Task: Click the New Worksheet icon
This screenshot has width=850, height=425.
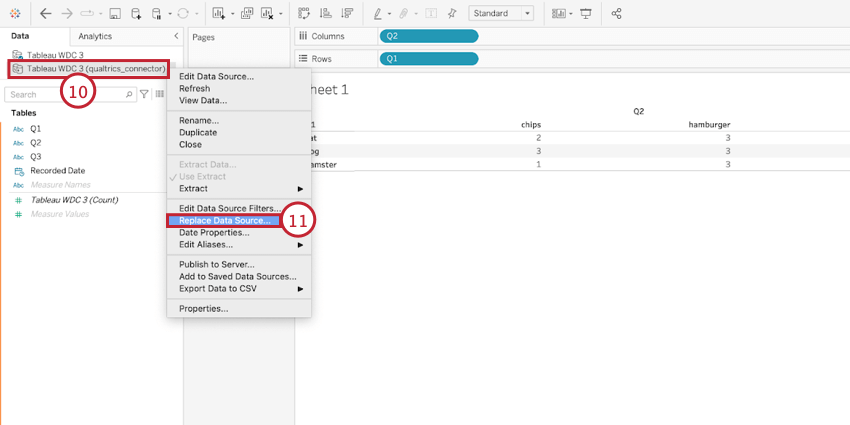Action: (218, 14)
